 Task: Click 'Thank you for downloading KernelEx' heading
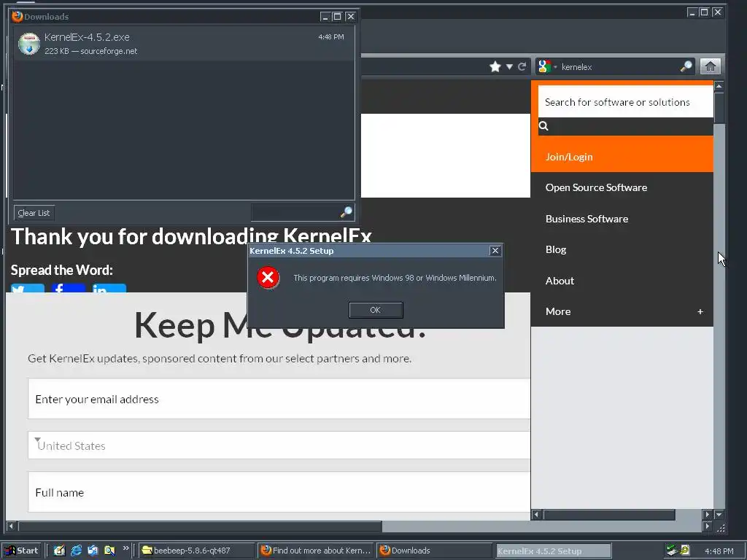pos(191,236)
